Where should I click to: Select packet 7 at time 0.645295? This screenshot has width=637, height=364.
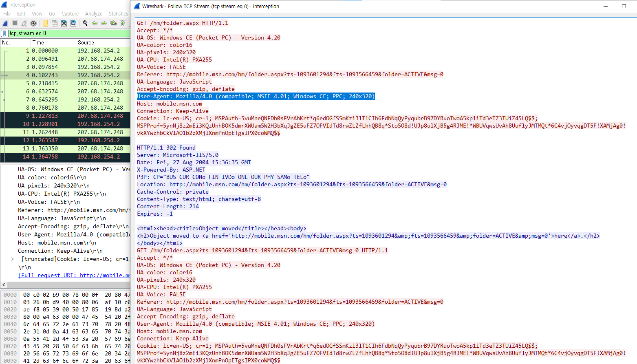point(65,99)
